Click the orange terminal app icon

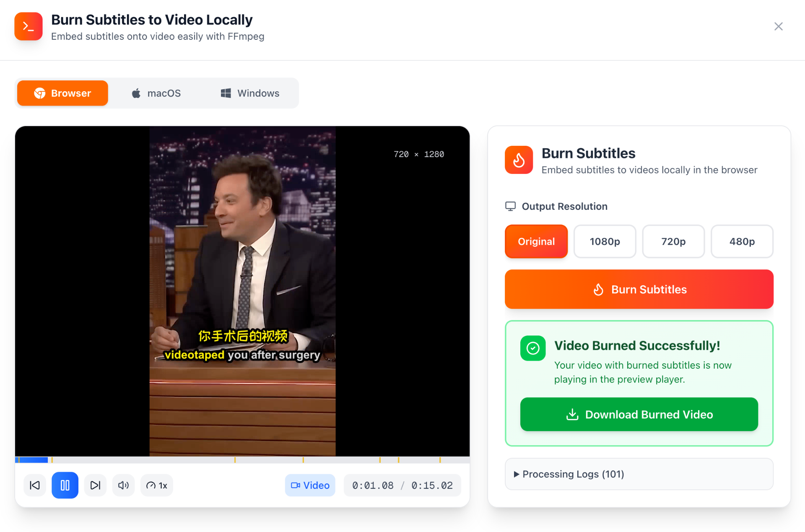tap(29, 26)
